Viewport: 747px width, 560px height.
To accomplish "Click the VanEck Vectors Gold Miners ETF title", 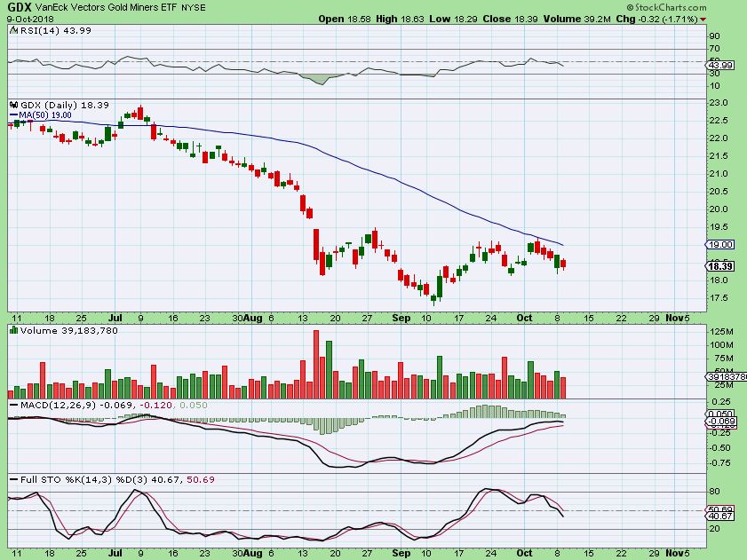I will point(107,8).
